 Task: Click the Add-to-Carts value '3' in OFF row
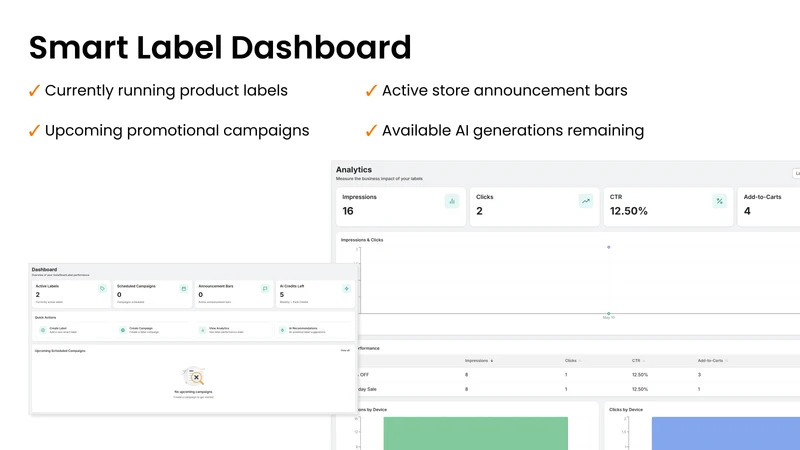pos(699,374)
